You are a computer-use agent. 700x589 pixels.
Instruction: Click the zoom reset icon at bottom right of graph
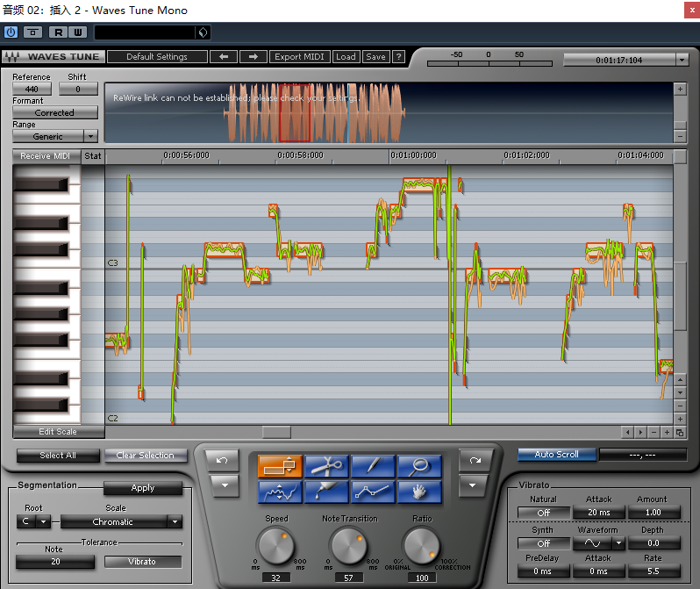pyautogui.click(x=680, y=432)
